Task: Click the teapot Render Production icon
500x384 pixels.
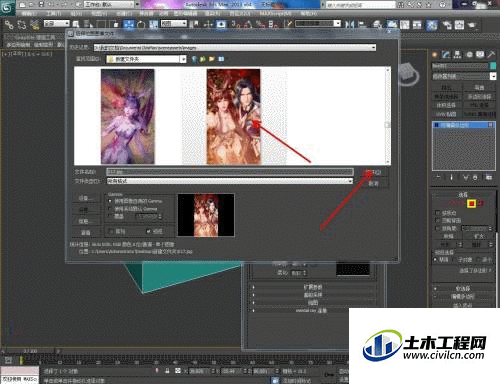Action: [x=472, y=25]
